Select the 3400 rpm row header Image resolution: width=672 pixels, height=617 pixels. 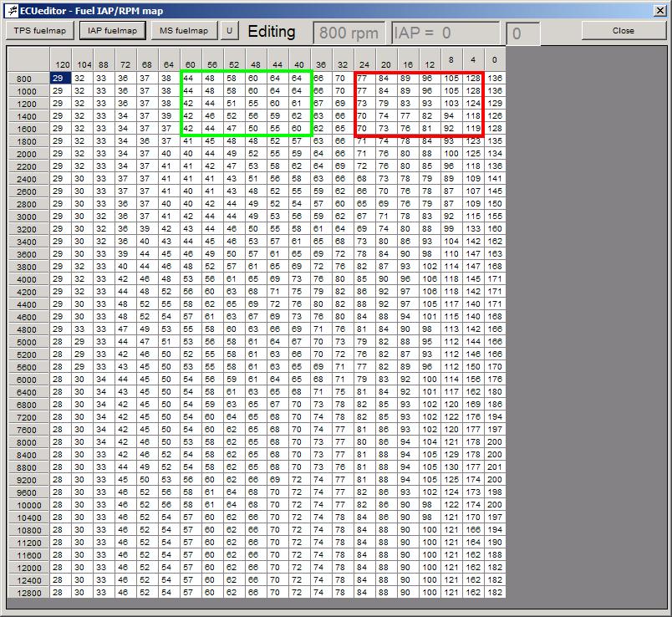pos(28,242)
